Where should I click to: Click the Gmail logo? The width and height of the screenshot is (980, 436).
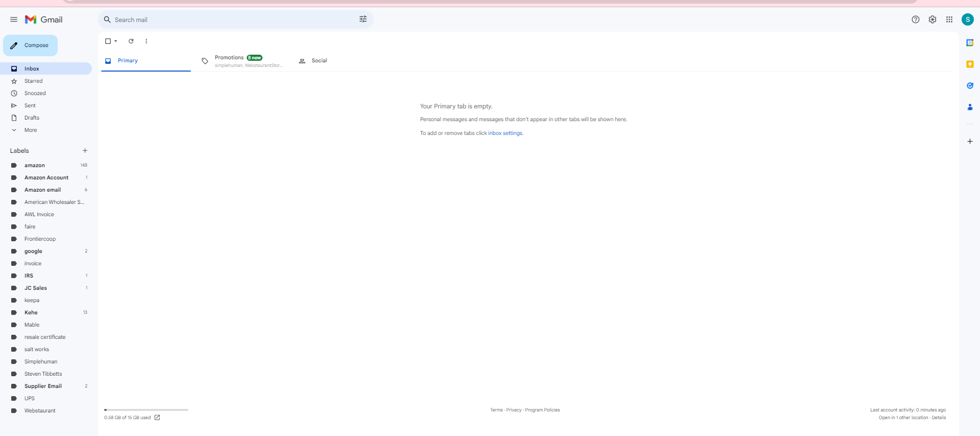44,19
